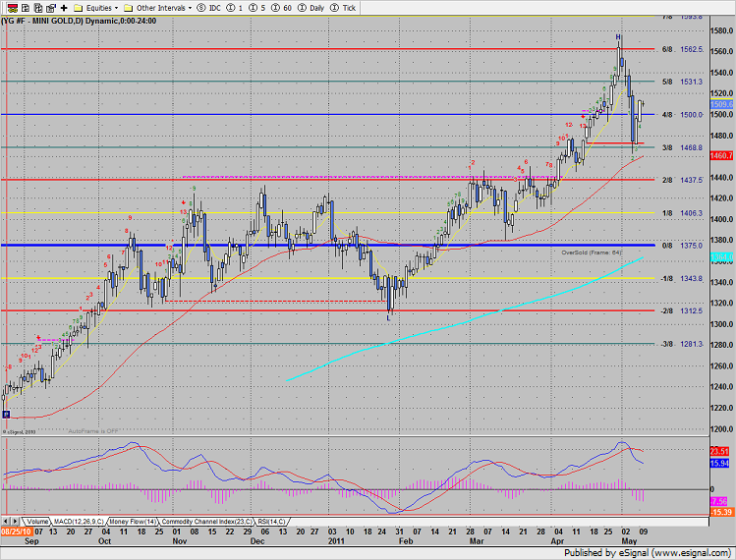Click the save-layout toolbar icon

(x=51, y=8)
